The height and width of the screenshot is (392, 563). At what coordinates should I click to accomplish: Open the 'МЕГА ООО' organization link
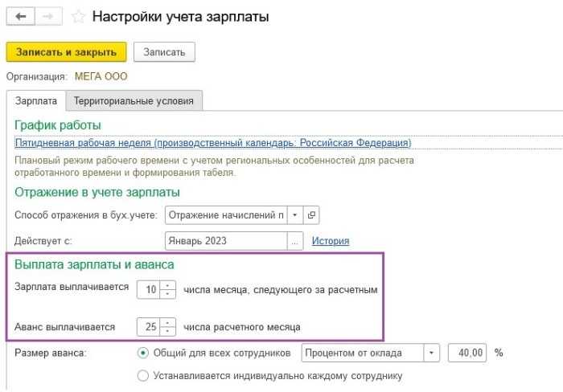click(x=101, y=76)
